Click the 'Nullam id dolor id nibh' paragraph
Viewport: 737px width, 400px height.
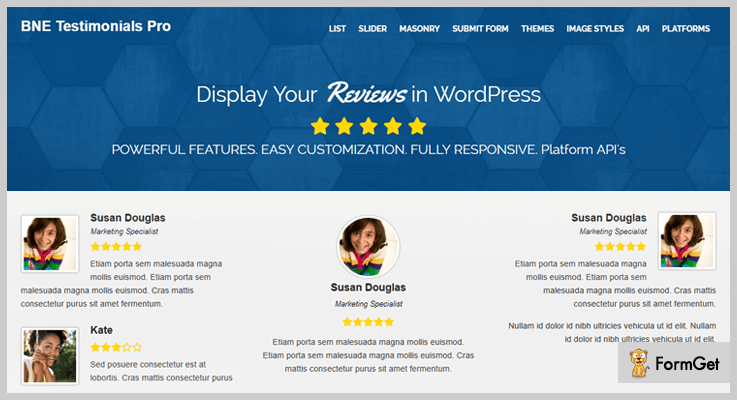(612, 332)
